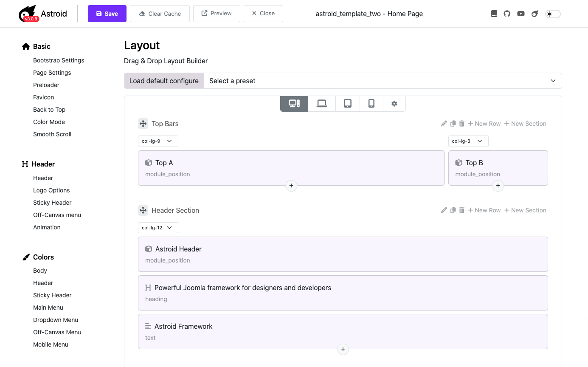The width and height of the screenshot is (588, 367).
Task: Open Main Menu colors settings
Action: pyautogui.click(x=48, y=308)
